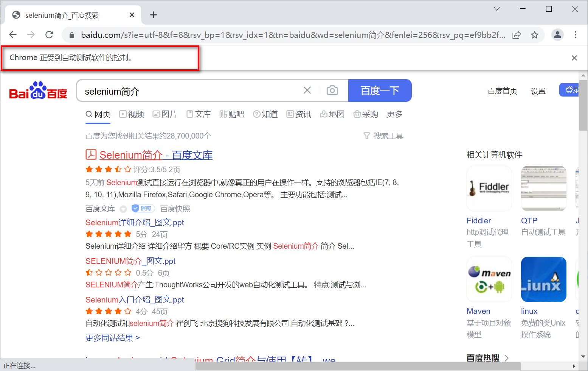Viewport: 588px width, 371px height.
Task: Clear the search box with X icon
Action: pyautogui.click(x=307, y=90)
